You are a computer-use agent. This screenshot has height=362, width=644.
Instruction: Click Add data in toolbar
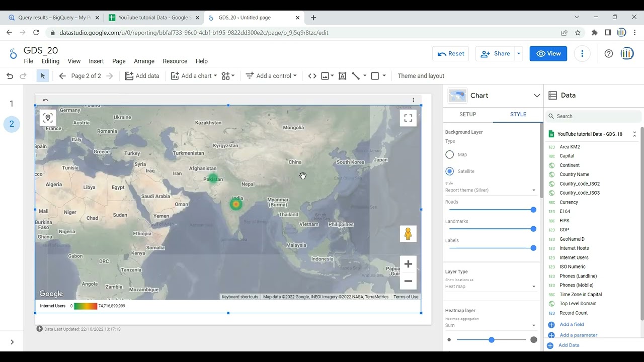click(x=142, y=76)
